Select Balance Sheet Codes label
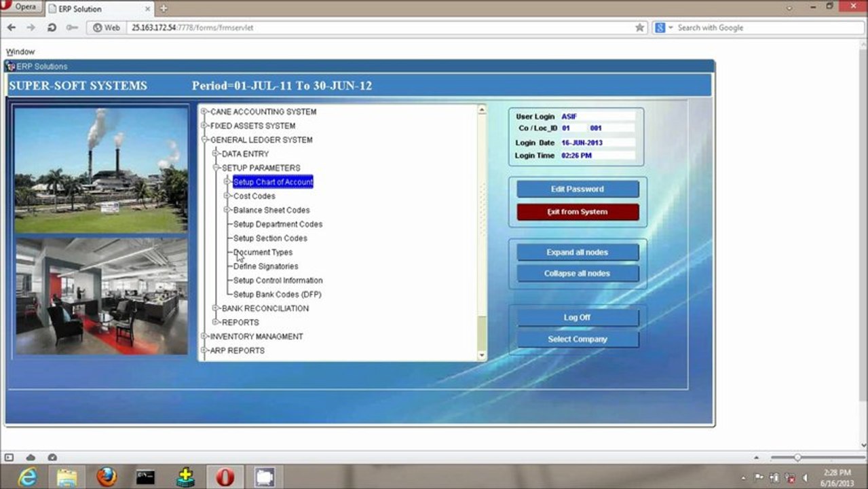This screenshot has width=868, height=489. tap(271, 210)
